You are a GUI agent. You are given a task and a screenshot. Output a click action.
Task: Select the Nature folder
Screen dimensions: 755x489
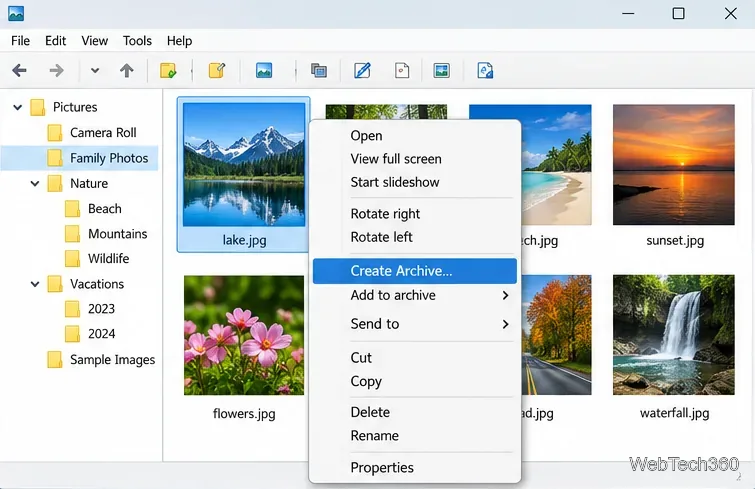[x=89, y=183]
